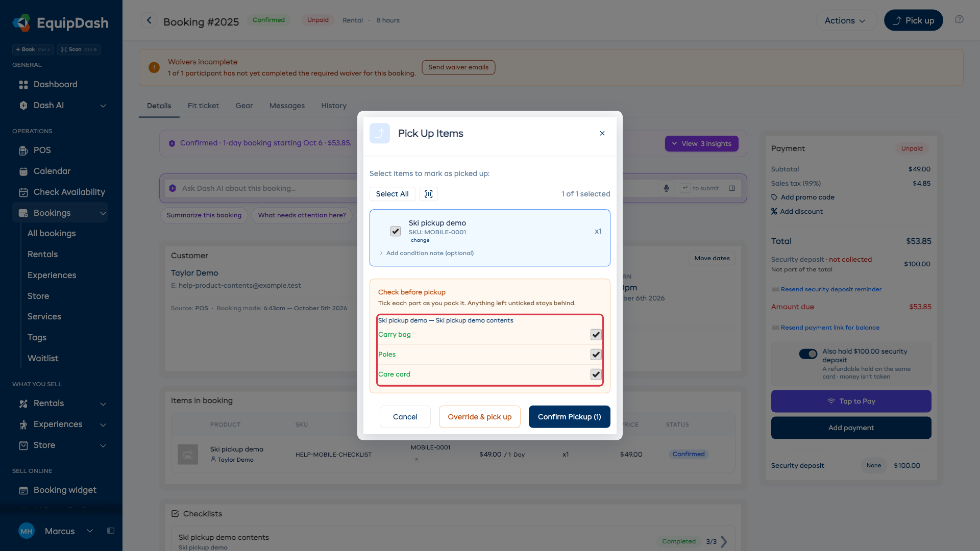This screenshot has width=980, height=551.
Task: Untick the Care card checkbox
Action: coord(596,374)
